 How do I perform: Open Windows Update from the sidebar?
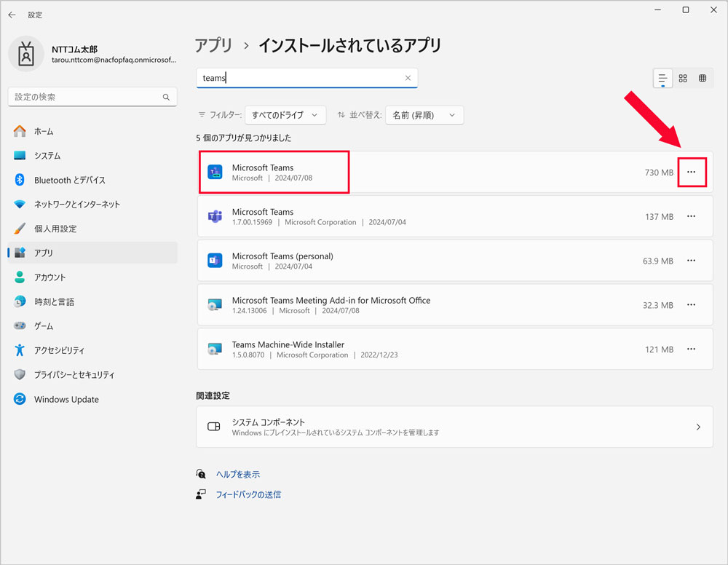[x=66, y=399]
